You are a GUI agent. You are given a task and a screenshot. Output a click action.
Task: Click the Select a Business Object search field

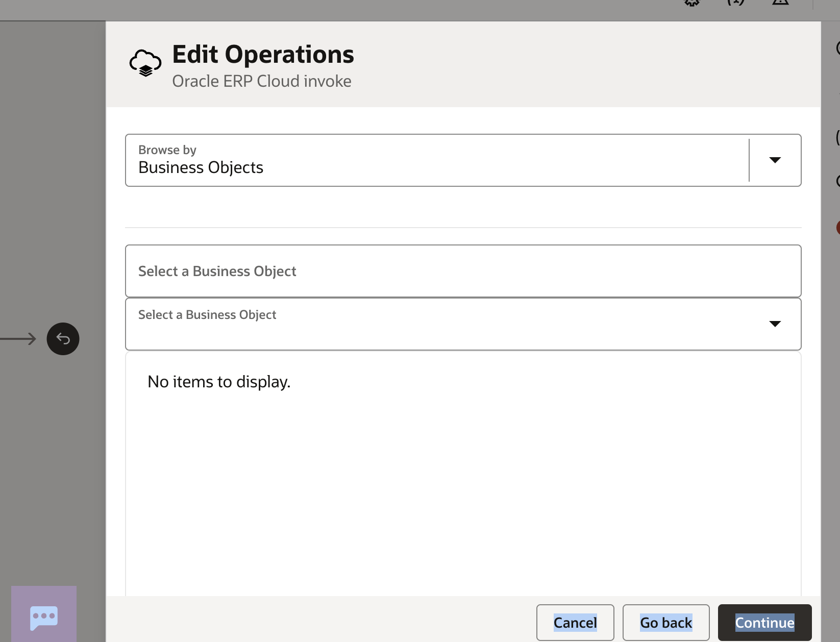coord(463,271)
